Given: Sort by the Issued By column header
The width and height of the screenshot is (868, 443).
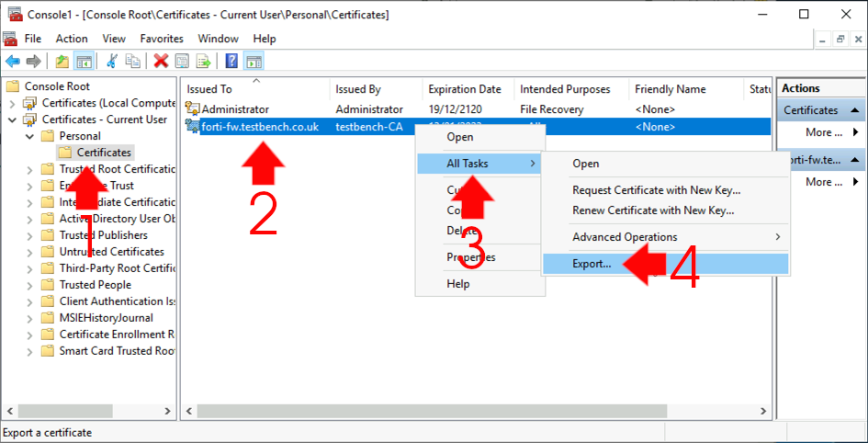Looking at the screenshot, I should [x=378, y=89].
